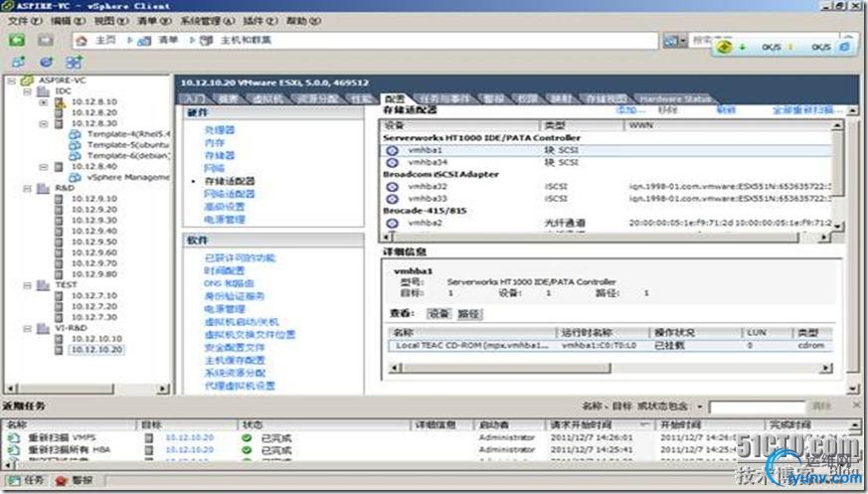Open the 网络适配器 link

coord(230,194)
